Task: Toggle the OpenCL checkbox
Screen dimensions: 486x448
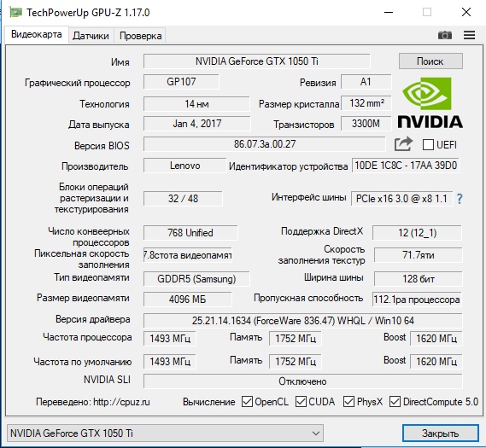Action: (x=247, y=402)
